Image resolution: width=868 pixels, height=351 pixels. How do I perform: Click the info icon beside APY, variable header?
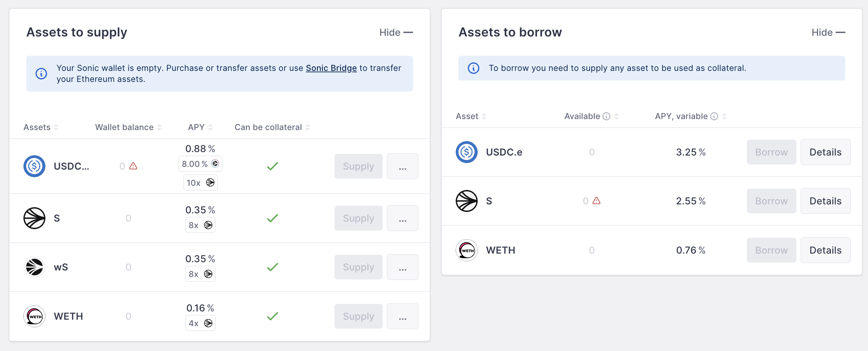pos(714,116)
